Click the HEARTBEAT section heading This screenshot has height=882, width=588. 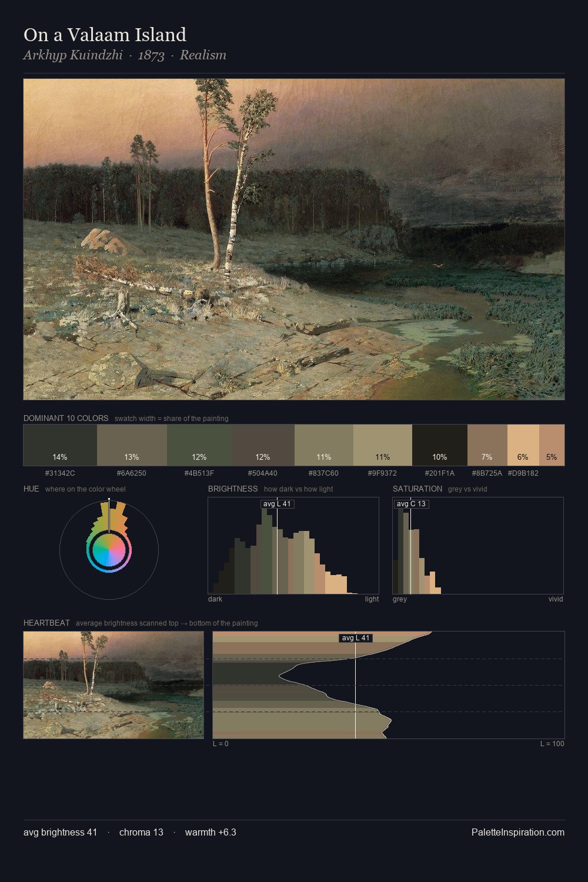click(46, 623)
